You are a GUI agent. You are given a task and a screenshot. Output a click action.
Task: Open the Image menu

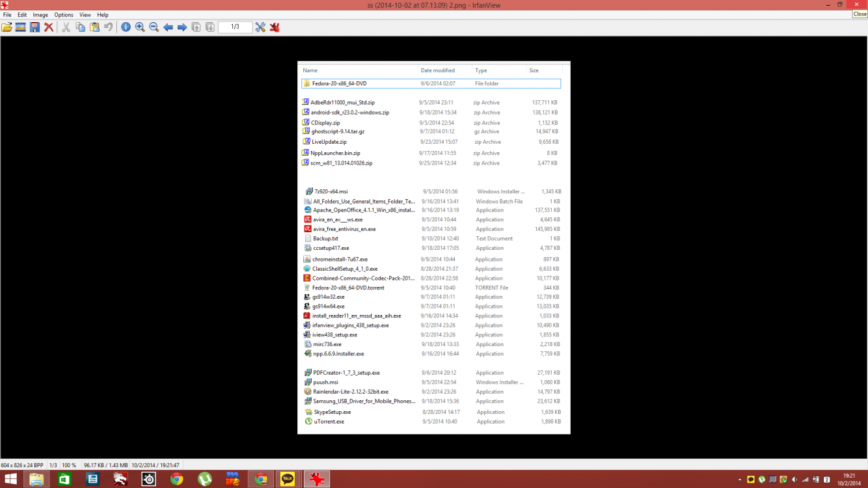tap(40, 14)
